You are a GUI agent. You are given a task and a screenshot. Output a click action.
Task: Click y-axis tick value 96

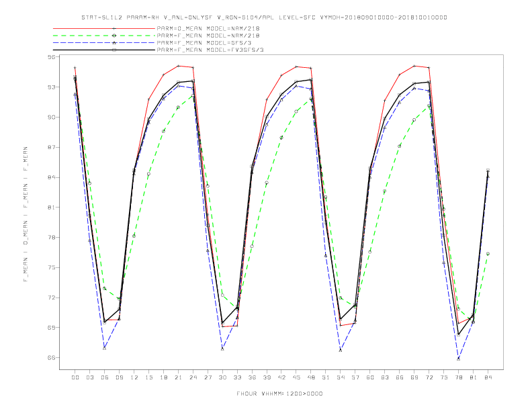[51, 57]
